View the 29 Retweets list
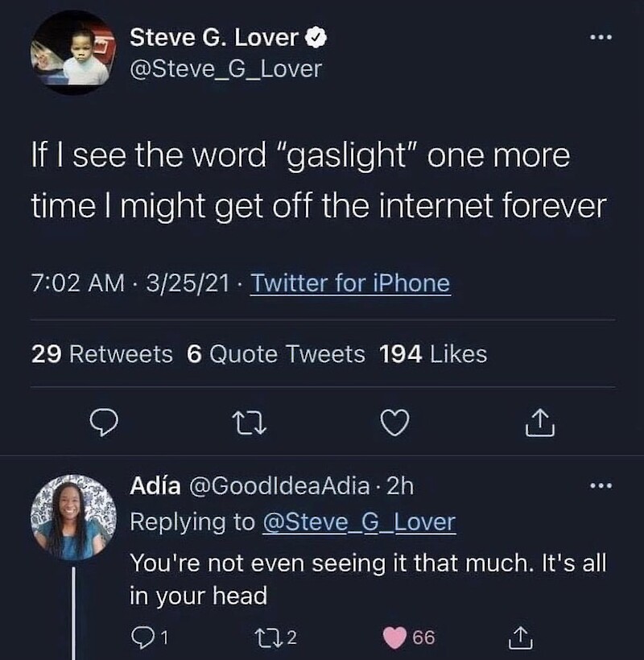 [x=101, y=354]
